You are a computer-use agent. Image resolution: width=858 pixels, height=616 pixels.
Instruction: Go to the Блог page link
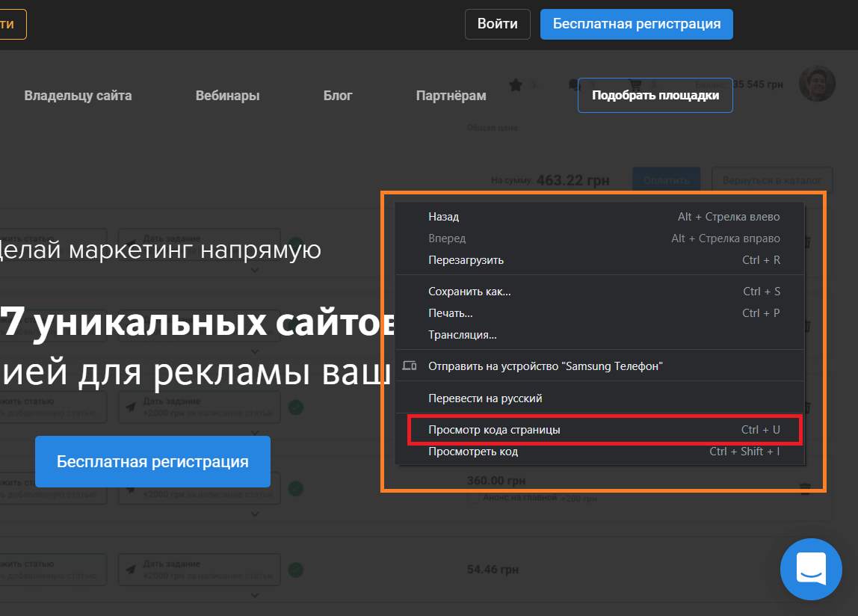[338, 96]
